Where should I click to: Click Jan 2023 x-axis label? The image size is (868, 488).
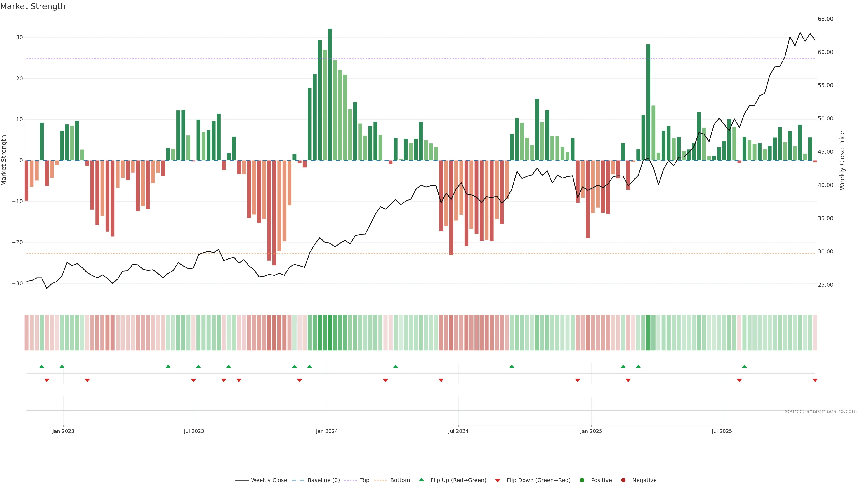tap(63, 431)
